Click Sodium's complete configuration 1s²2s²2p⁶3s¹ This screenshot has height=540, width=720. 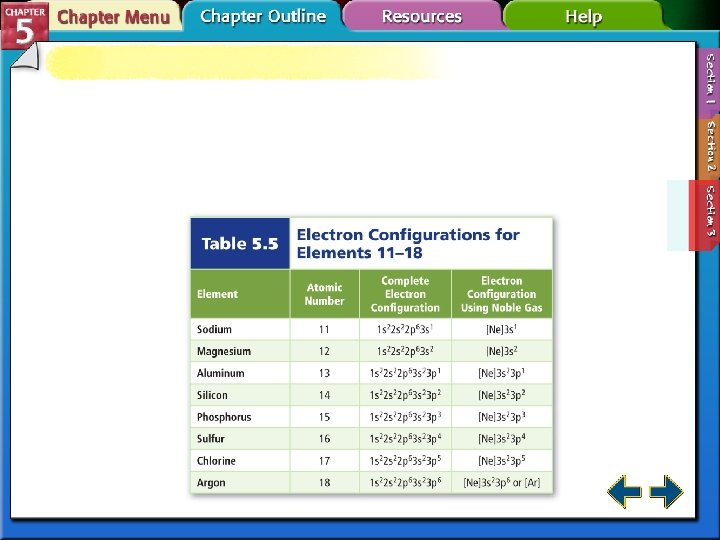click(405, 329)
